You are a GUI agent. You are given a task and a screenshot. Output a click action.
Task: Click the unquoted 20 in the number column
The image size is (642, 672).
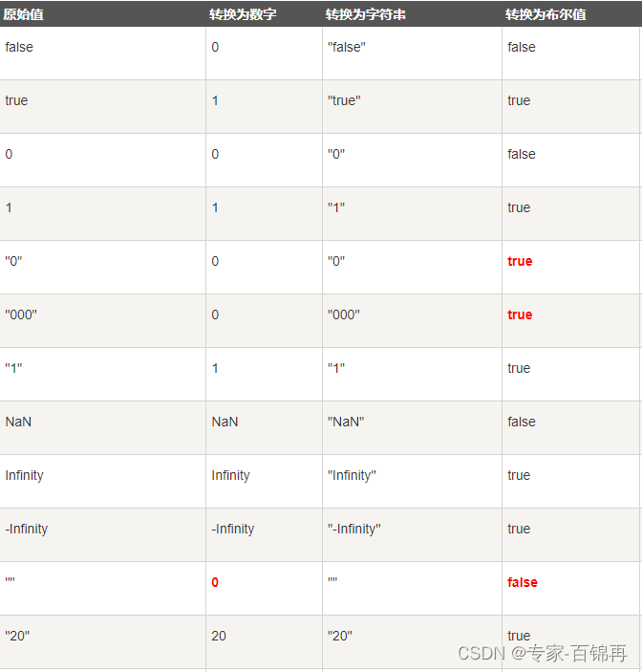coord(219,636)
